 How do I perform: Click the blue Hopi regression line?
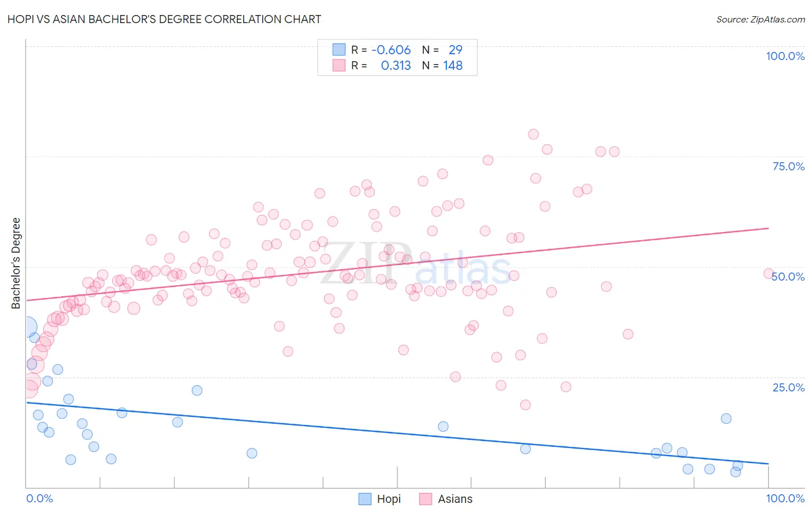(x=397, y=433)
